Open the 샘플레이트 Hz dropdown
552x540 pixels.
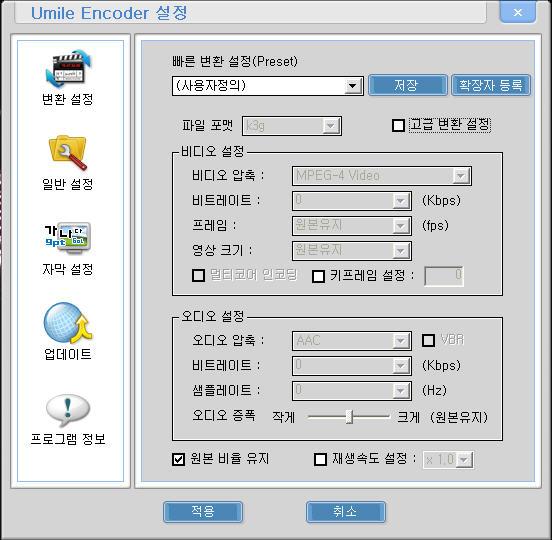[x=352, y=391]
